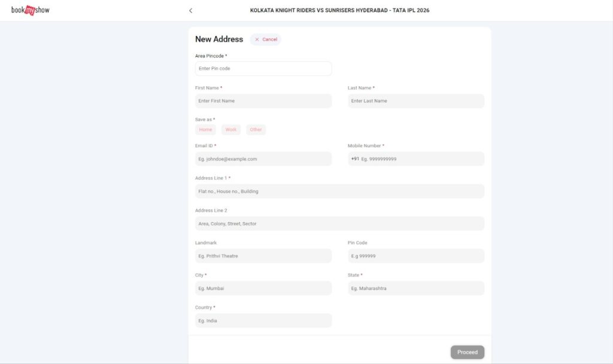Viewport: 613px width, 364px height.
Task: Click the back arrow in the header
Action: click(190, 10)
